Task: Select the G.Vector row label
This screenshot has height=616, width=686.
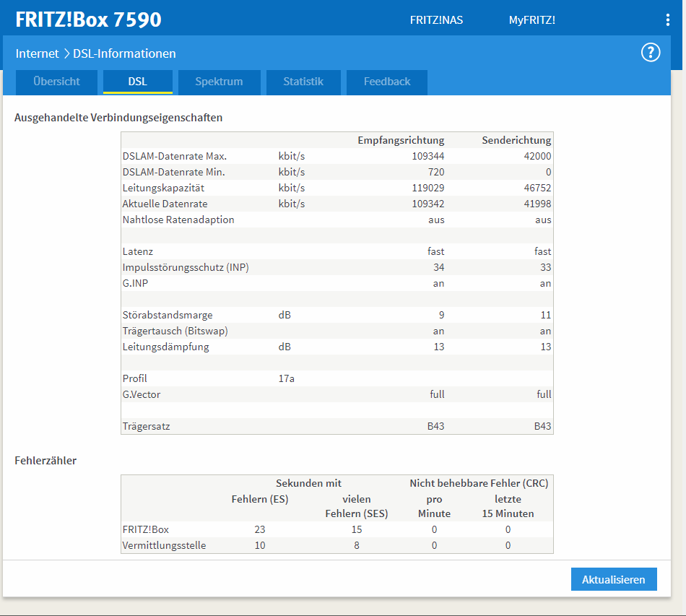Action: point(142,394)
